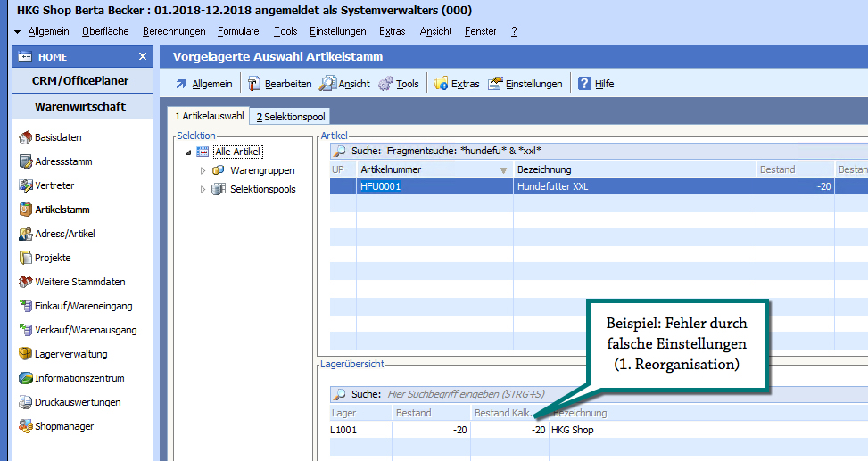The width and height of the screenshot is (868, 461).
Task: Click the Hilfe question mark toolbar icon
Action: pos(585,84)
